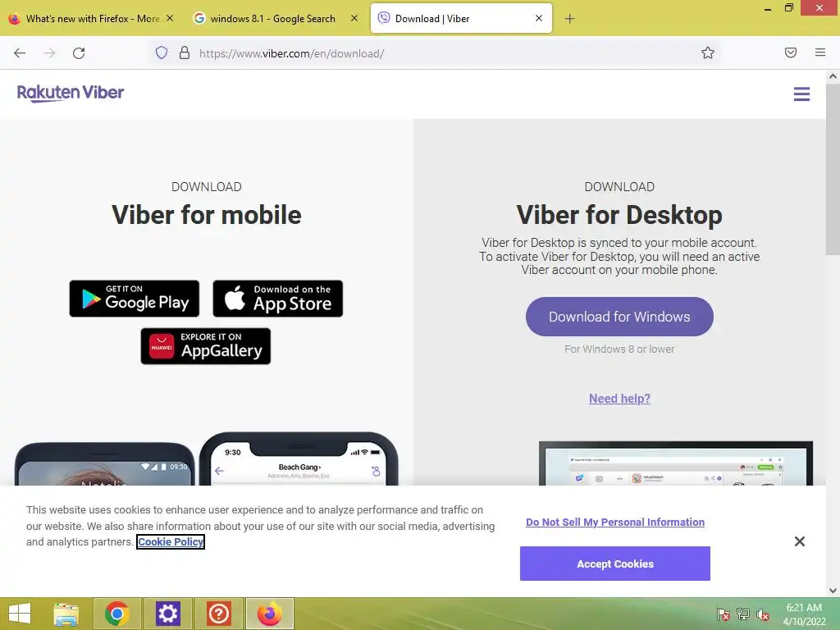Dismiss the cookie banner with X
The width and height of the screenshot is (840, 630).
coord(799,541)
